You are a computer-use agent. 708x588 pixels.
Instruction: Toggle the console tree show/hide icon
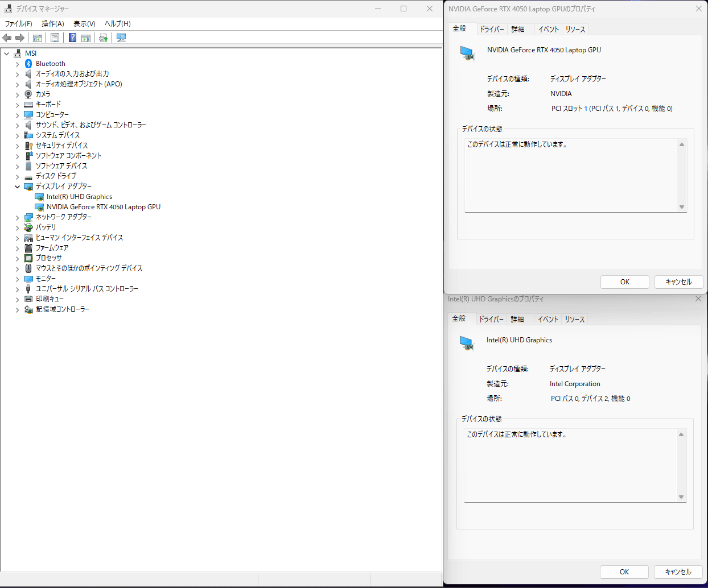pyautogui.click(x=38, y=38)
